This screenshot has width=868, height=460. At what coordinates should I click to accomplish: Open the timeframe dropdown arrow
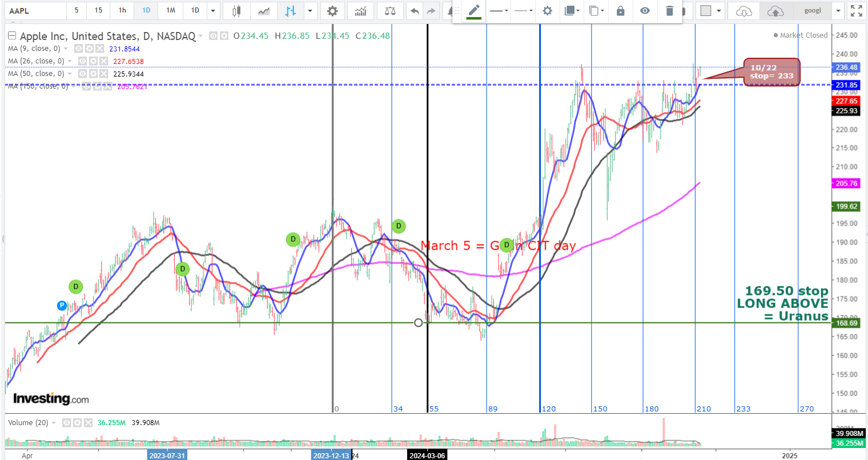click(x=213, y=11)
